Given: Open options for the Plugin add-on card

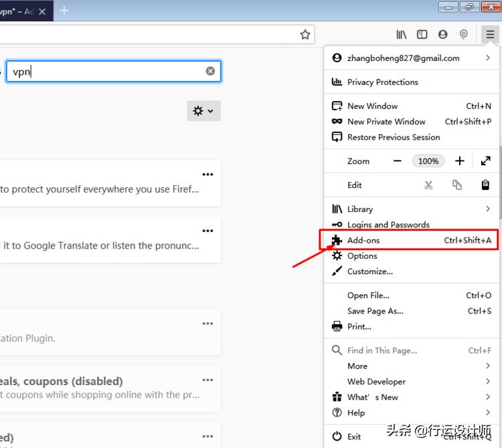Looking at the screenshot, I should point(207,323).
